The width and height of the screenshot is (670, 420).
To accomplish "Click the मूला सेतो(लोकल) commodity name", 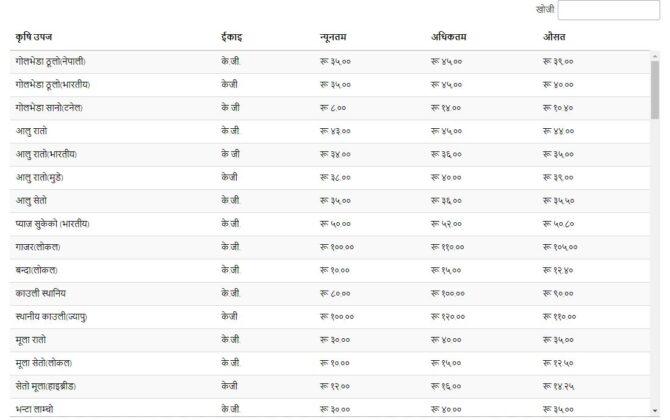I will pyautogui.click(x=43, y=362).
